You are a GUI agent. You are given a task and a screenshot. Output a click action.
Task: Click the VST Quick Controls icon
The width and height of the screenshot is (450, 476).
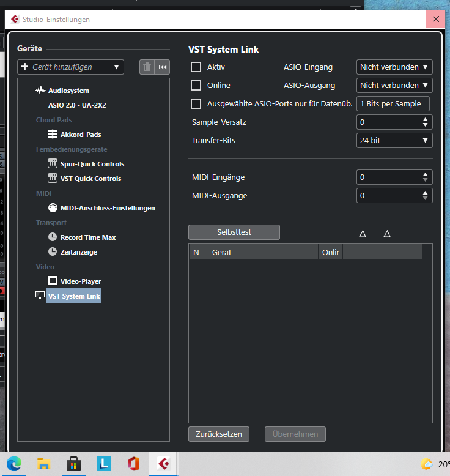(x=53, y=178)
